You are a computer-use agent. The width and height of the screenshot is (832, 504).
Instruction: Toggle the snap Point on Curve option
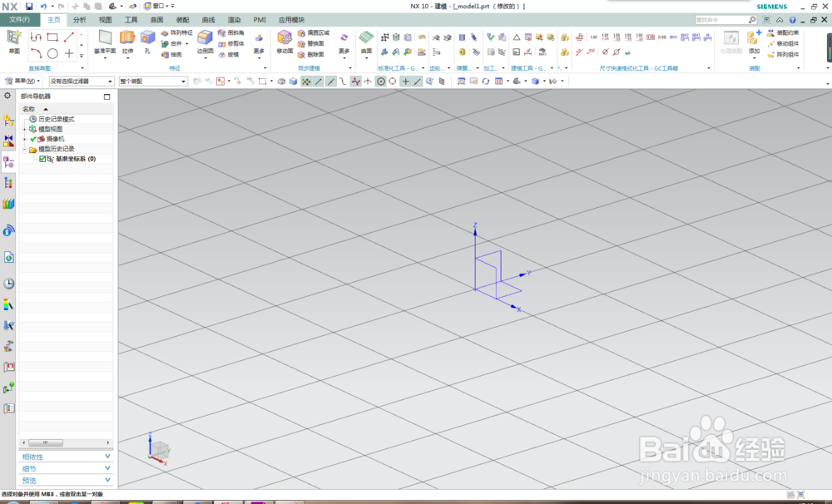pyautogui.click(x=417, y=82)
